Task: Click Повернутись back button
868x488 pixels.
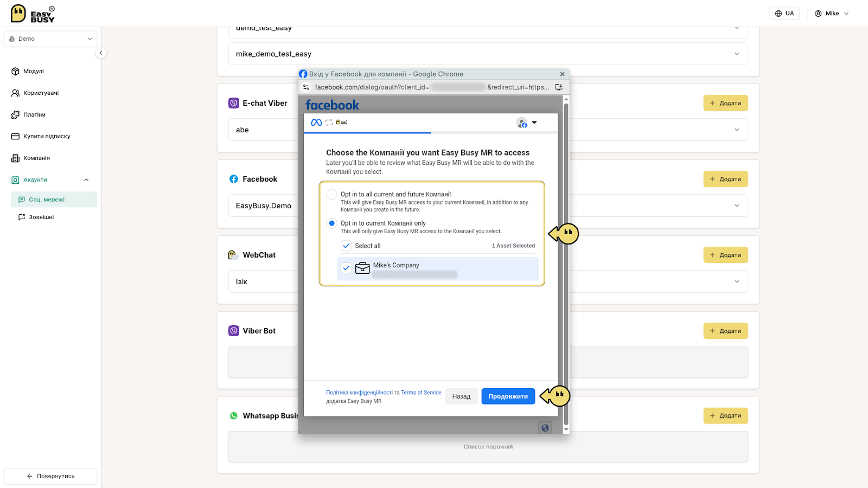Action: point(50,476)
